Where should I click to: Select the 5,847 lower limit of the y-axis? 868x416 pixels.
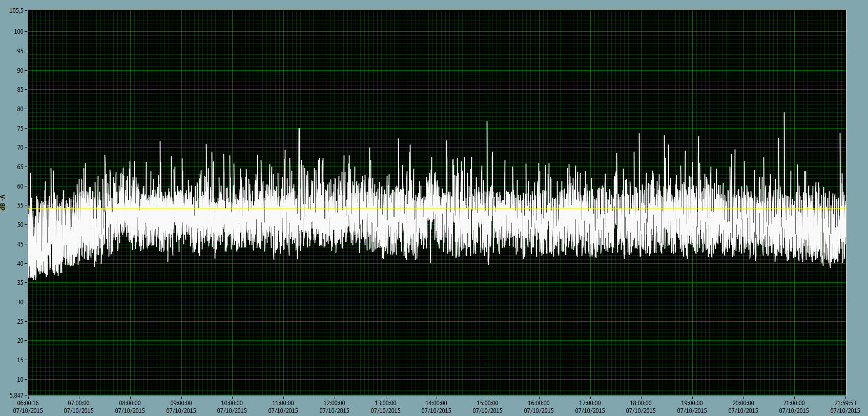pos(16,396)
